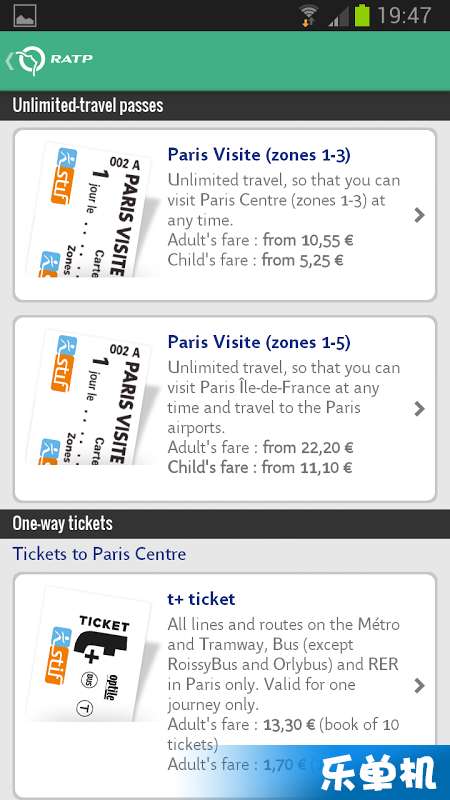Select the Paris Visite (zones 1-5) title

click(x=259, y=342)
